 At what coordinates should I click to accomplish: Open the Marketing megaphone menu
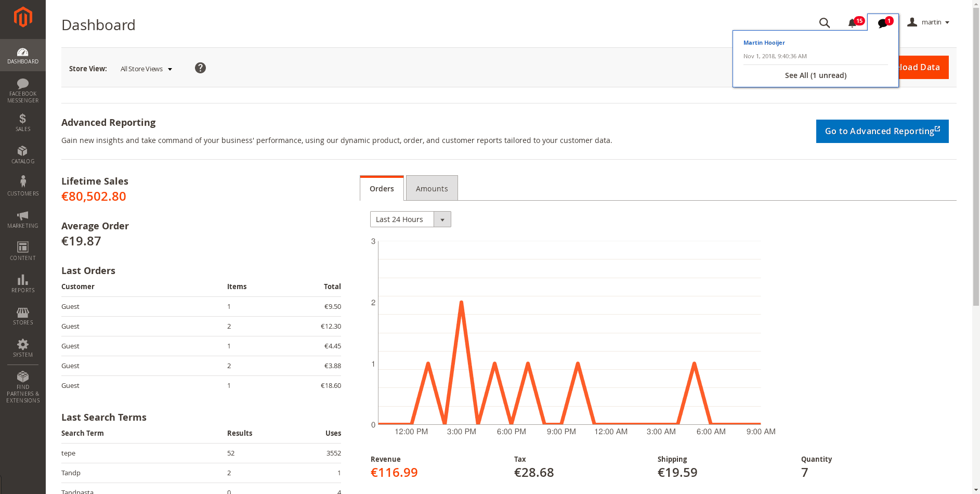coord(23,219)
